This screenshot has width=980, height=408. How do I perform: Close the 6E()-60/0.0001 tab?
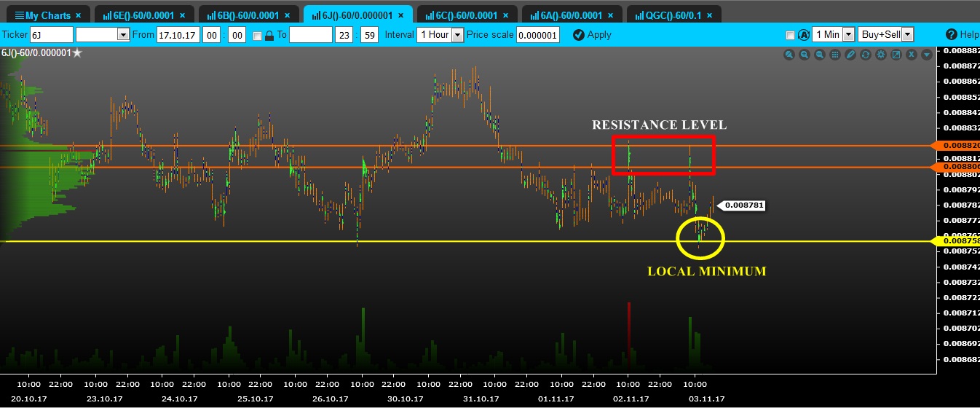182,15
